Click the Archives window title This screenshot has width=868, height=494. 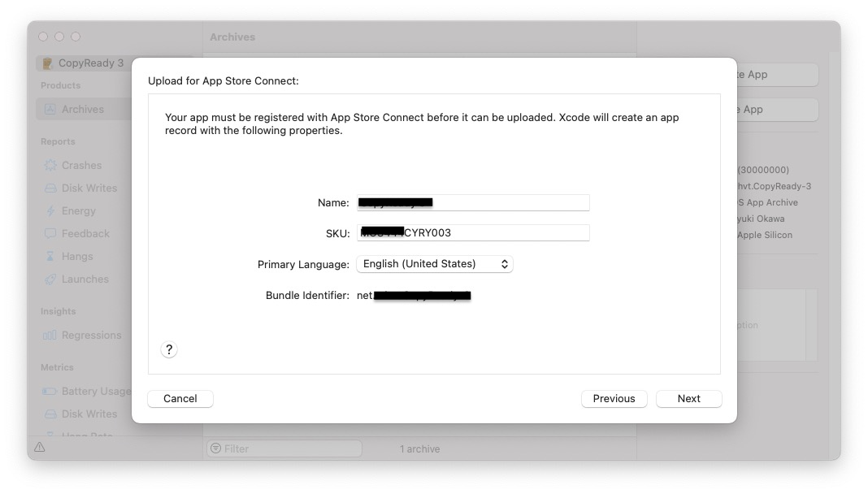(x=232, y=37)
